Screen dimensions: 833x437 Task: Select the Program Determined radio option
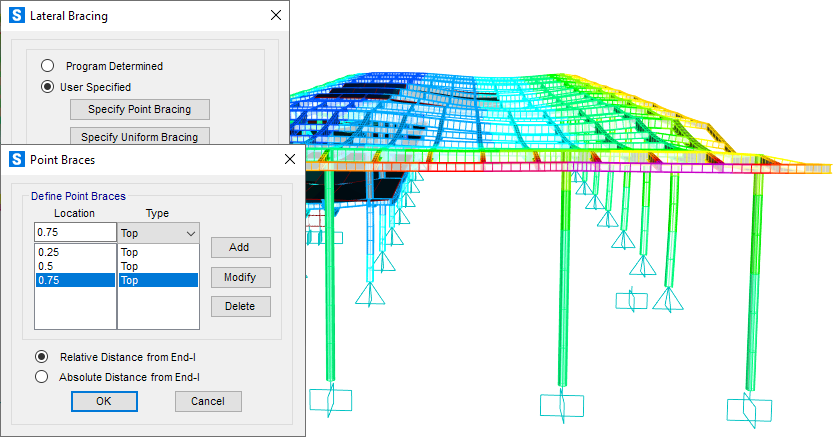point(47,66)
